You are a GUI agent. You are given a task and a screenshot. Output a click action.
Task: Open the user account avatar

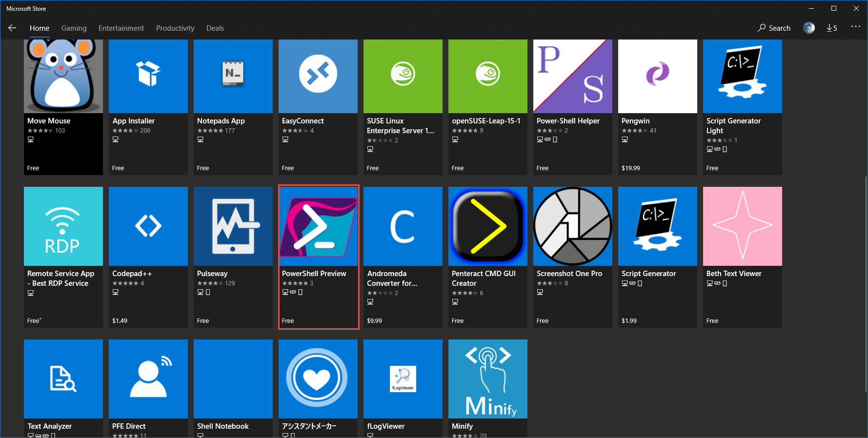[809, 28]
